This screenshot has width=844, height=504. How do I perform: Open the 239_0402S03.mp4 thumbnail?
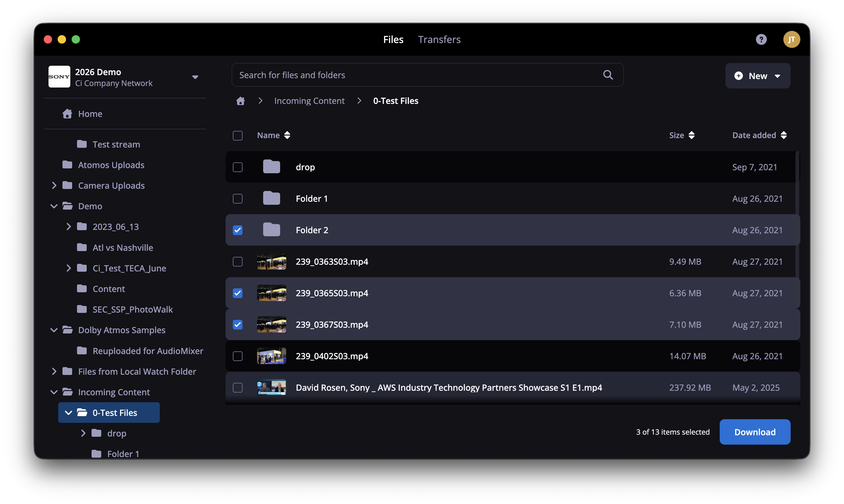271,356
